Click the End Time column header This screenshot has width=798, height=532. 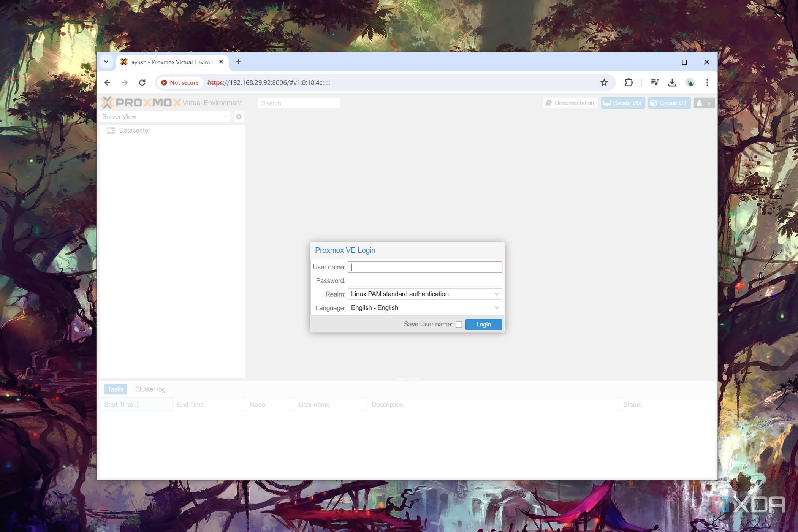coord(209,405)
